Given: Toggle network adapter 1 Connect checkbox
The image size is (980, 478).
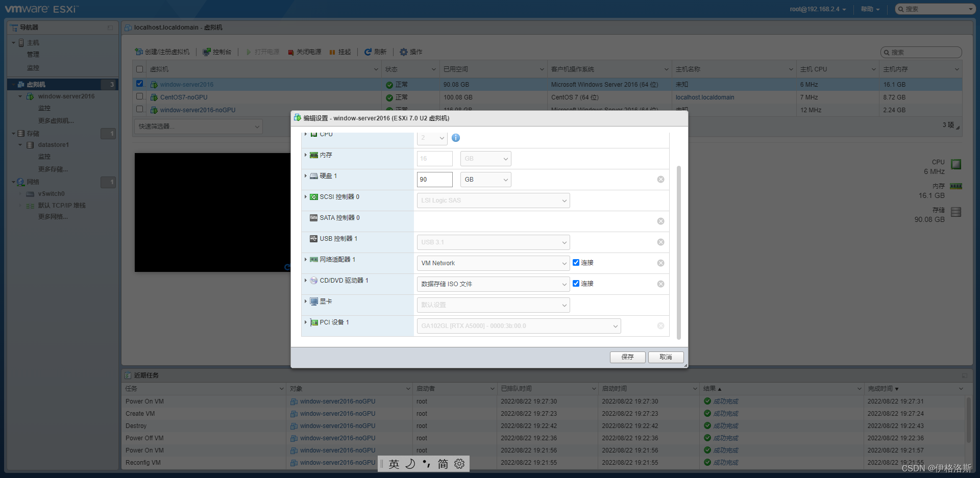Looking at the screenshot, I should pyautogui.click(x=576, y=263).
